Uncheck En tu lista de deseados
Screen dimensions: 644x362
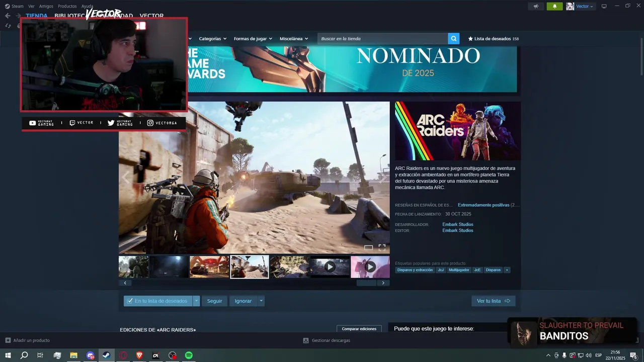pos(158,301)
